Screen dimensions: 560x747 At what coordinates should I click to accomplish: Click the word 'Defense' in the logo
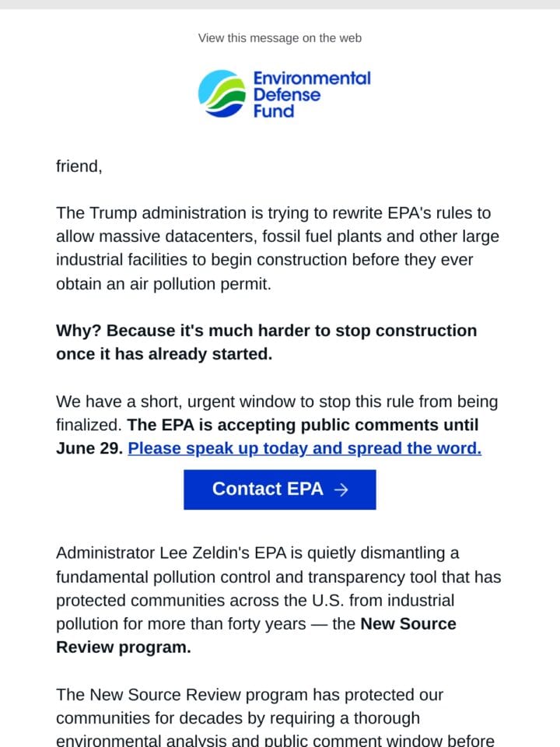point(287,94)
